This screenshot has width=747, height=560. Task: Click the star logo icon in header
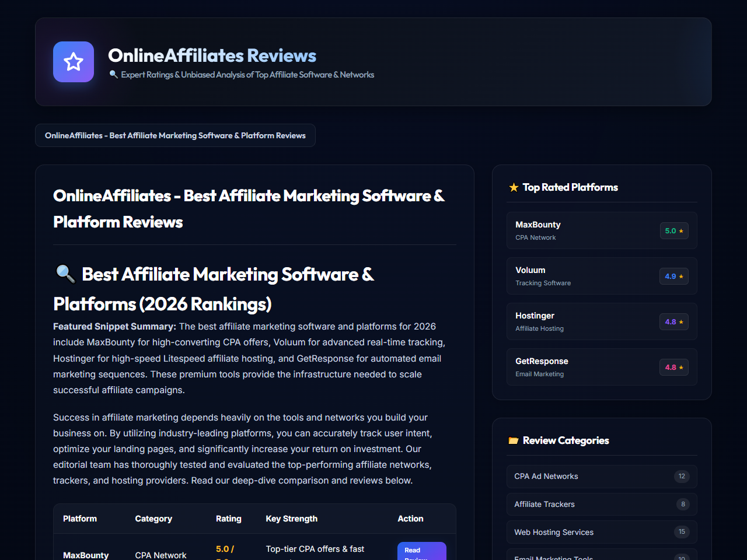click(74, 62)
